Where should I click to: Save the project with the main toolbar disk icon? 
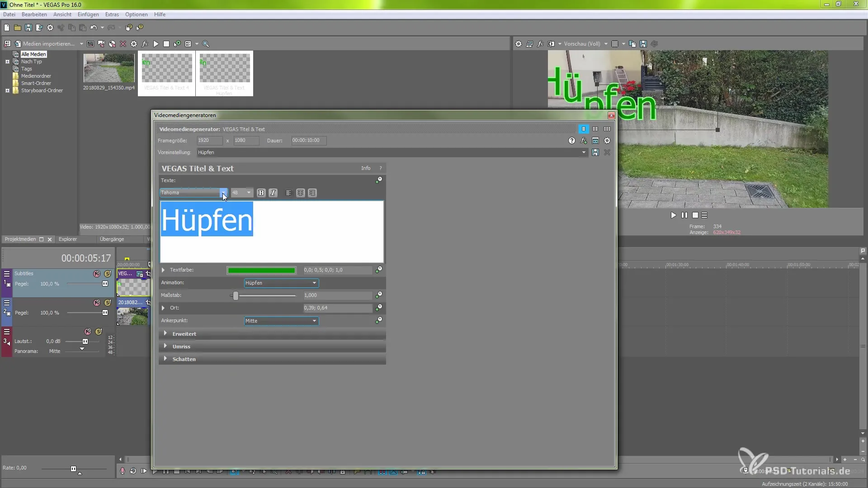[28, 28]
